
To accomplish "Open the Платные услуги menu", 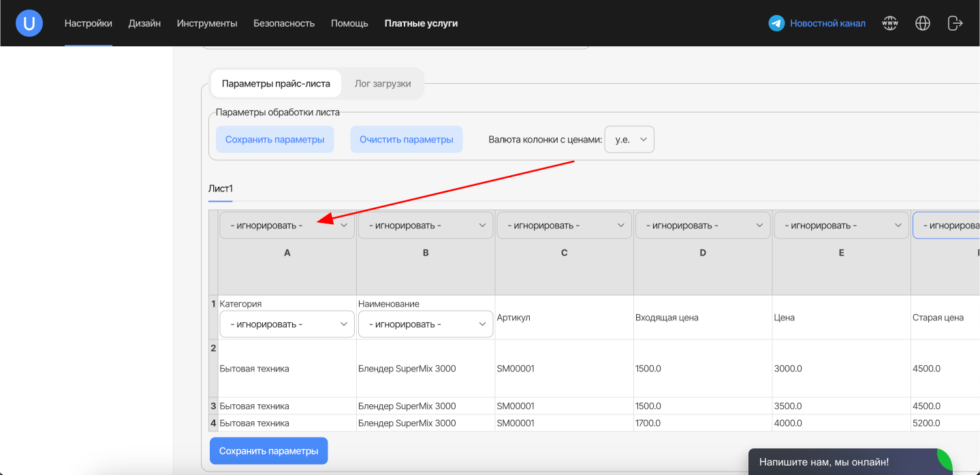I will point(421,23).
